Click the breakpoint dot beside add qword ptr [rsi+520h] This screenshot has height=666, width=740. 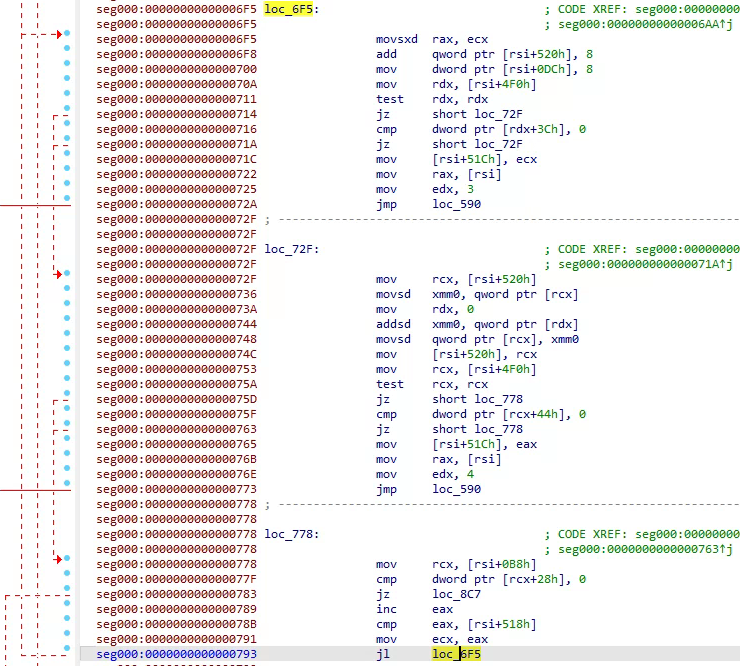tap(67, 54)
